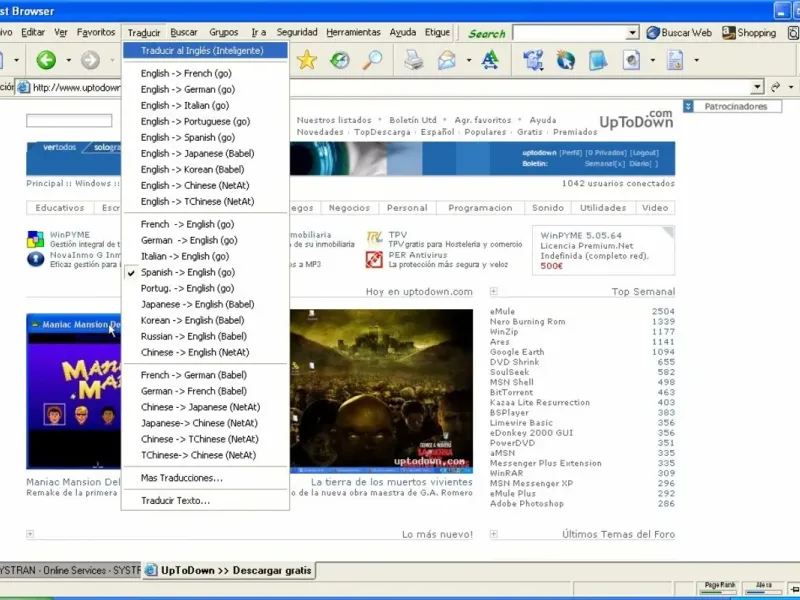
Task: Click the green Back arrow button
Action: [46, 61]
